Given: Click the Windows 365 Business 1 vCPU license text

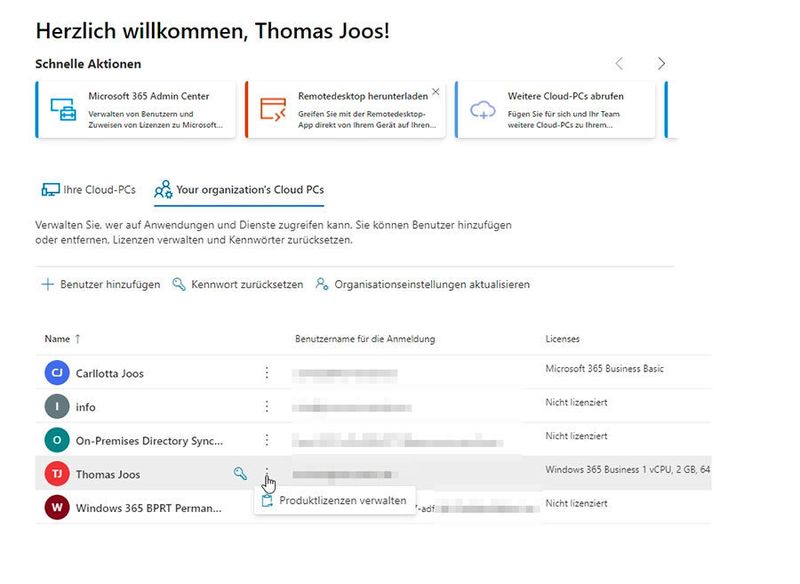Looking at the screenshot, I should click(628, 469).
